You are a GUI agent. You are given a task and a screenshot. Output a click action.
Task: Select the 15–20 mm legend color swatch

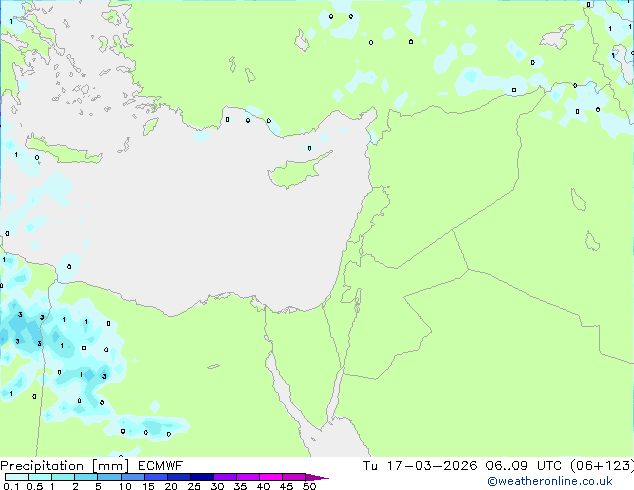(155, 477)
